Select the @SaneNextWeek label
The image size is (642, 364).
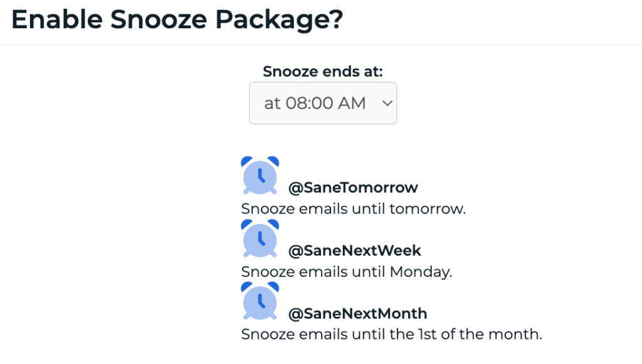coord(355,251)
